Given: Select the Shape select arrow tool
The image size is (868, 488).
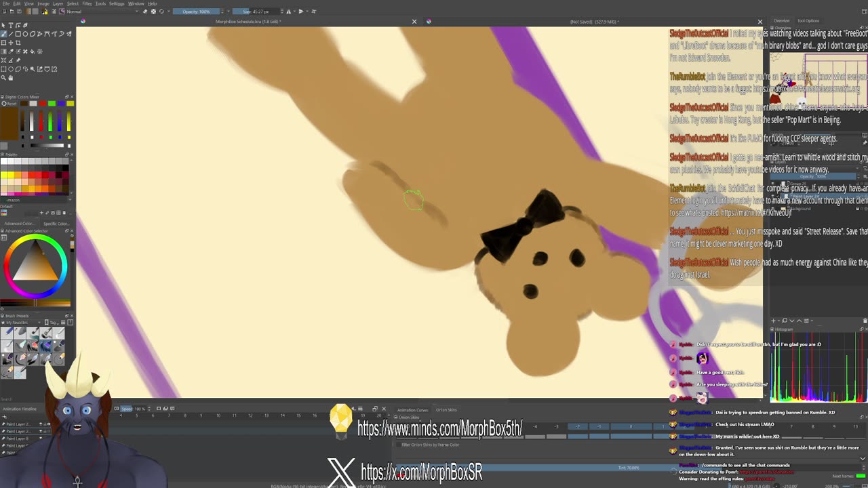Looking at the screenshot, I should [3, 25].
